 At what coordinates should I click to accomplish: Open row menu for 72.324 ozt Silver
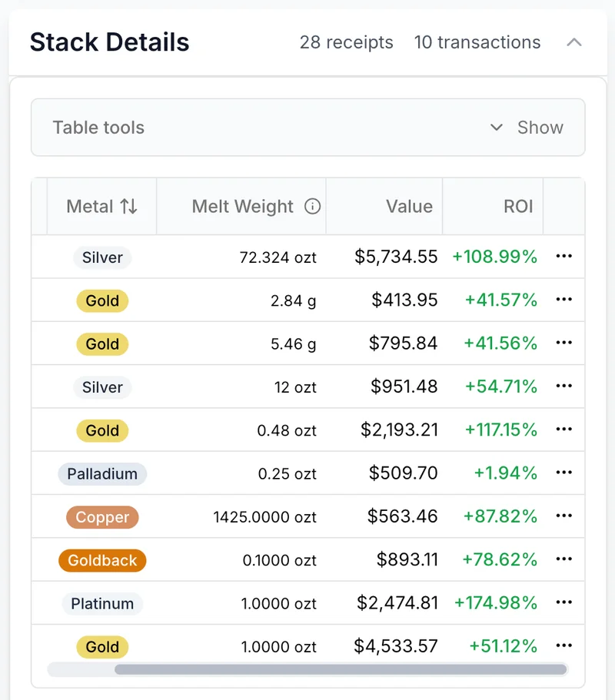563,257
